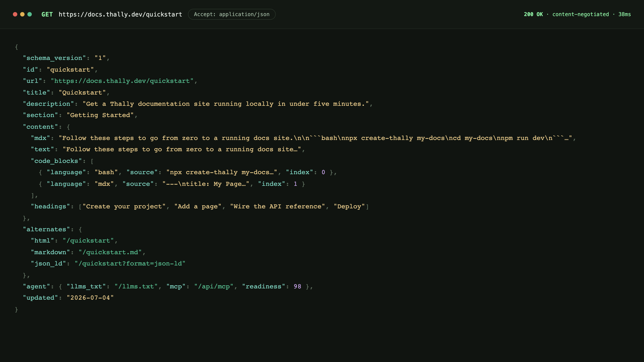Click the "section" value "Getting Started"
The width and height of the screenshot is (644, 362).
(x=100, y=115)
